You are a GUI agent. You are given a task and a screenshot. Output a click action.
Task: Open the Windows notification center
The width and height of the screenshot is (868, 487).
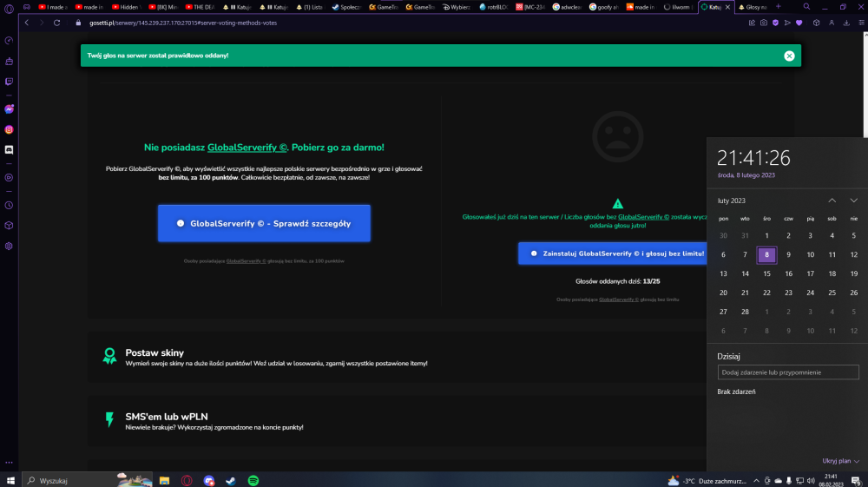(x=856, y=480)
